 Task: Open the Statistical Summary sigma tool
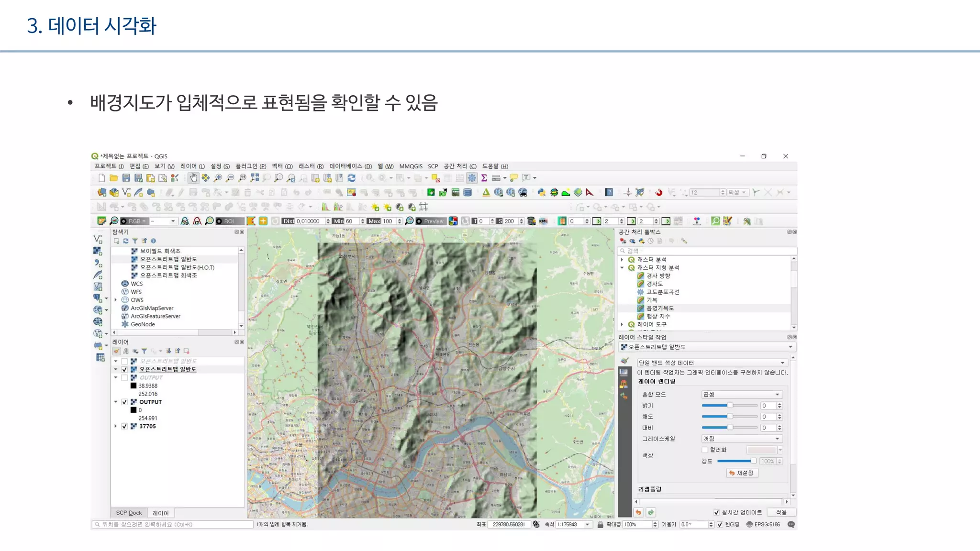[484, 178]
